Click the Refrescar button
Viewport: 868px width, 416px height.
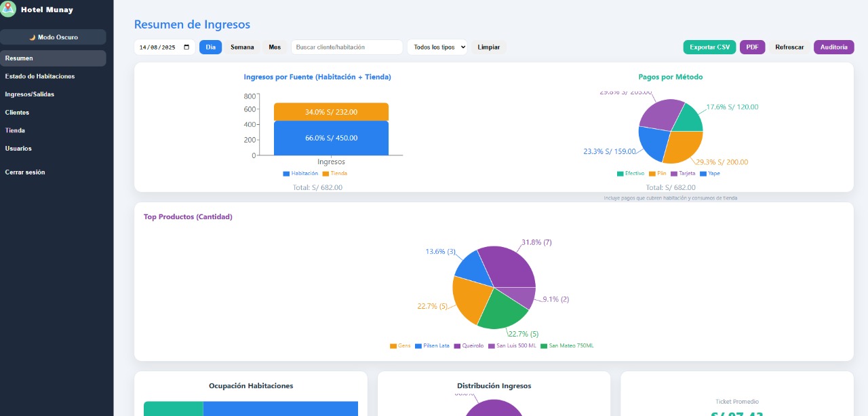pos(789,47)
